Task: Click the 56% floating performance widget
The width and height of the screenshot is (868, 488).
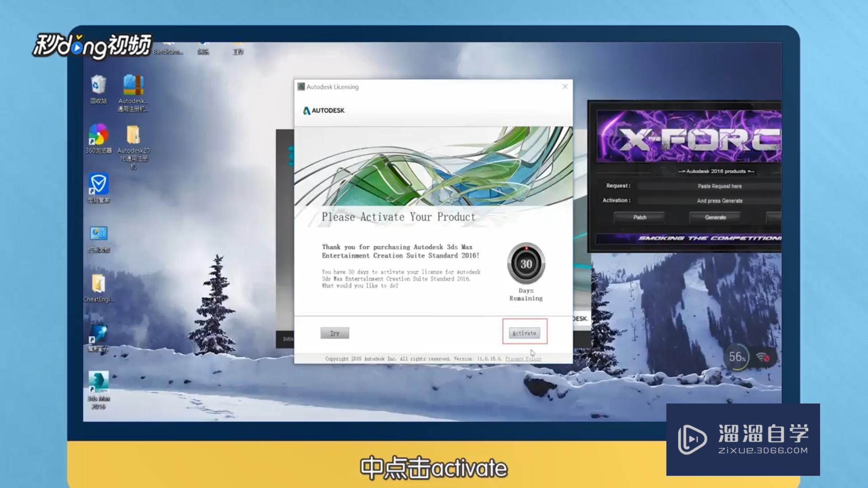Action: (738, 357)
